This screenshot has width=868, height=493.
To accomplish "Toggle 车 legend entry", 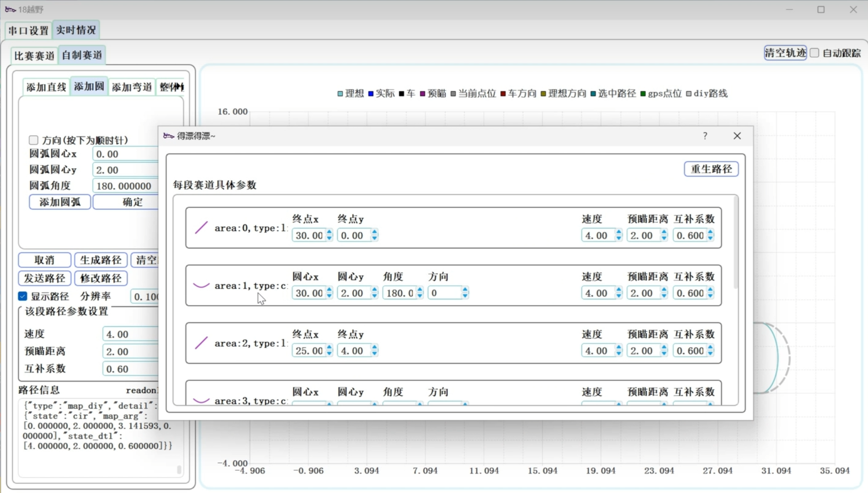I will coord(407,94).
